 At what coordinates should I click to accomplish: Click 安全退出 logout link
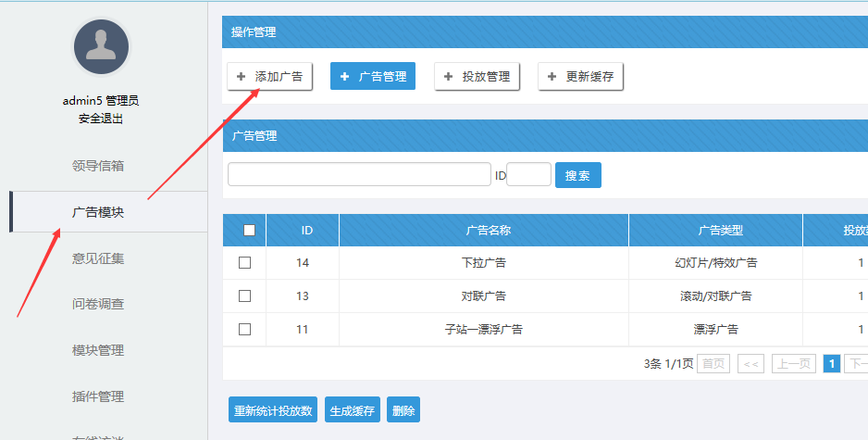pyautogui.click(x=101, y=119)
